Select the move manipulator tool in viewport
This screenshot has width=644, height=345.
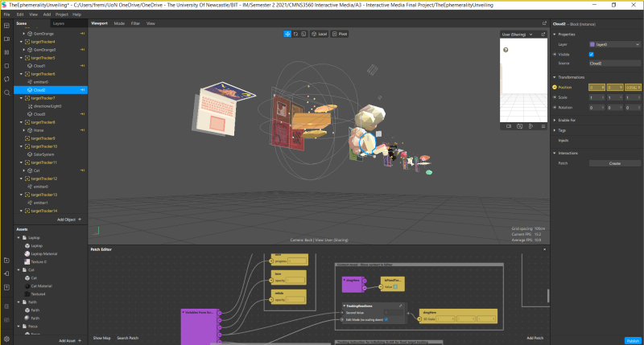(x=287, y=34)
